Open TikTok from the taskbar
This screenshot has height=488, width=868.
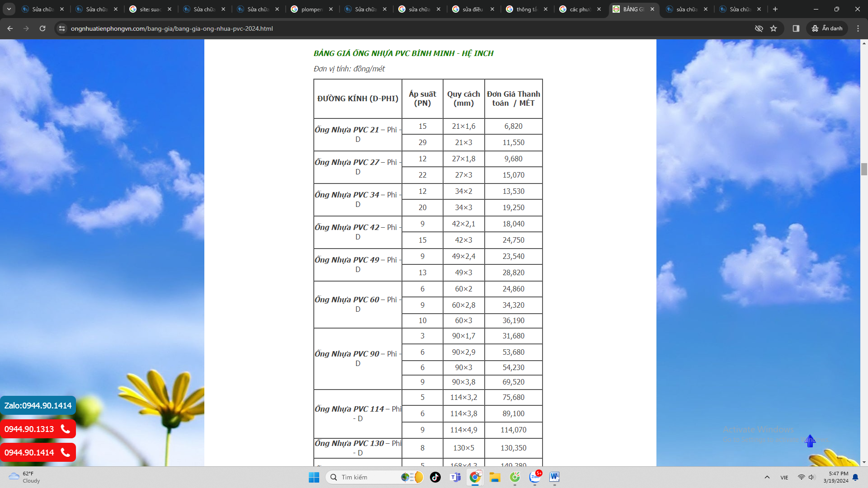(x=435, y=477)
